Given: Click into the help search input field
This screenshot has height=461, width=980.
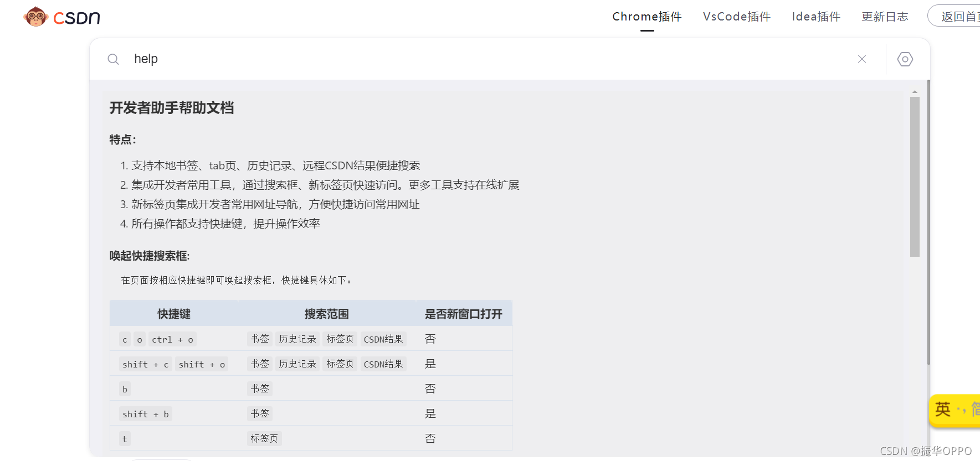Looking at the screenshot, I should click(488, 59).
